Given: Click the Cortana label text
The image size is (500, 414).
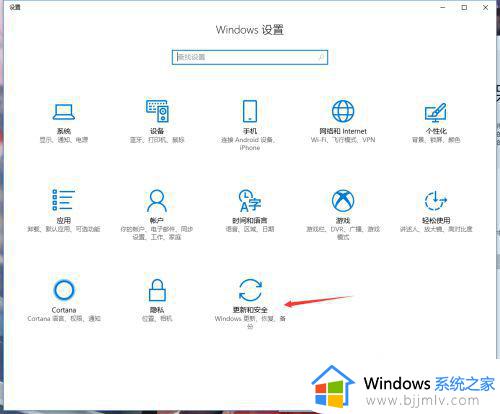Looking at the screenshot, I should (x=64, y=310).
